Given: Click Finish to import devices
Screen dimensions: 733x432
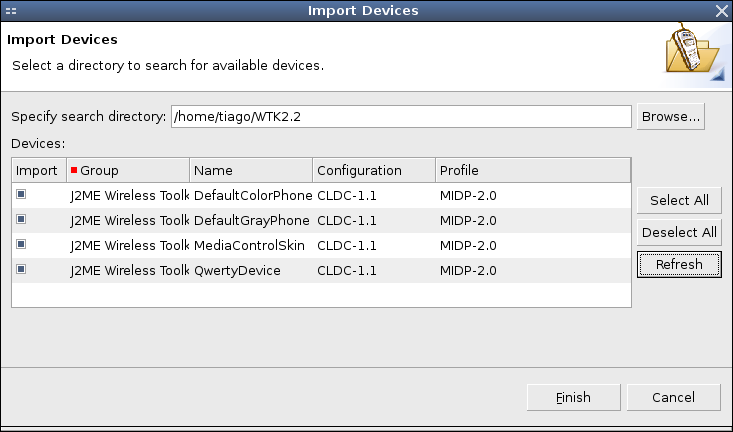Looking at the screenshot, I should click(574, 397).
